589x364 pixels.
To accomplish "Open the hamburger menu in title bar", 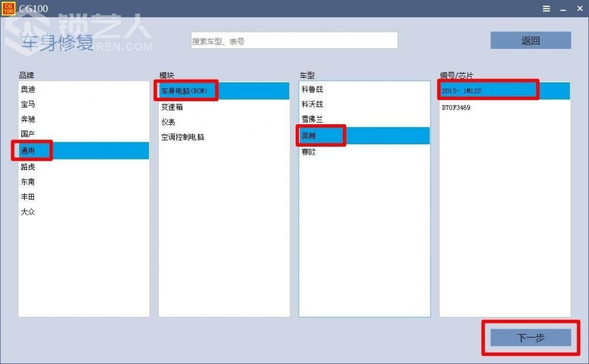I will (x=547, y=9).
